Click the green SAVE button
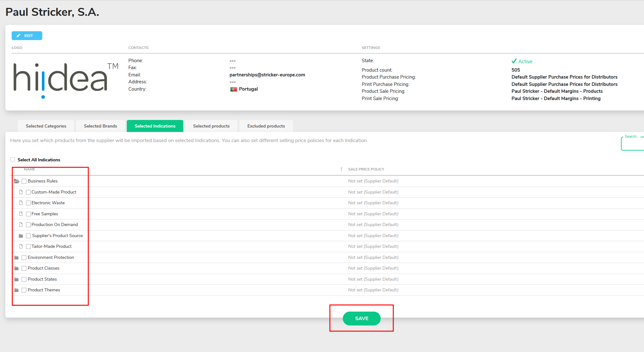The width and height of the screenshot is (644, 352). tap(361, 318)
